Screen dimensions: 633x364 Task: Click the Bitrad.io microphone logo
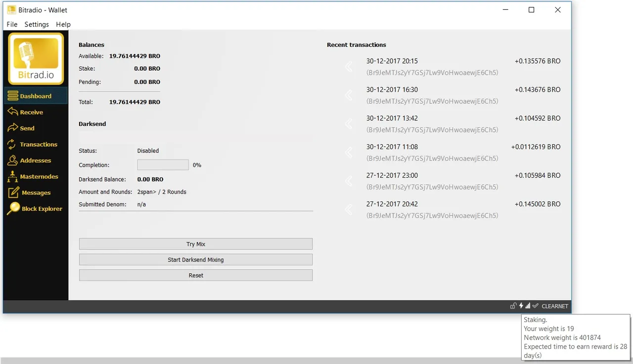click(x=36, y=59)
